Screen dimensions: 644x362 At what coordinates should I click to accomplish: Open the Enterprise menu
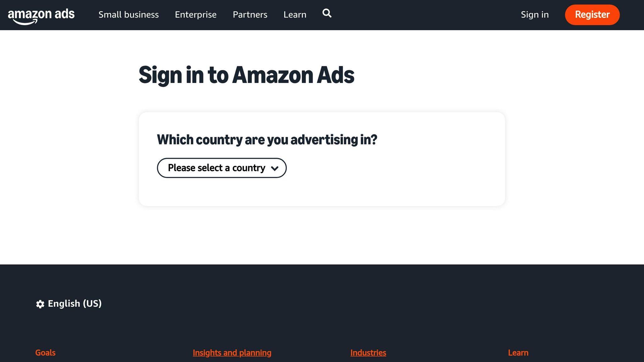(x=196, y=14)
